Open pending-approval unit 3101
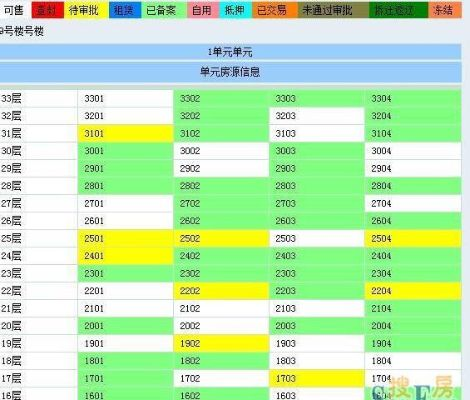470x400 pixels. click(125, 133)
